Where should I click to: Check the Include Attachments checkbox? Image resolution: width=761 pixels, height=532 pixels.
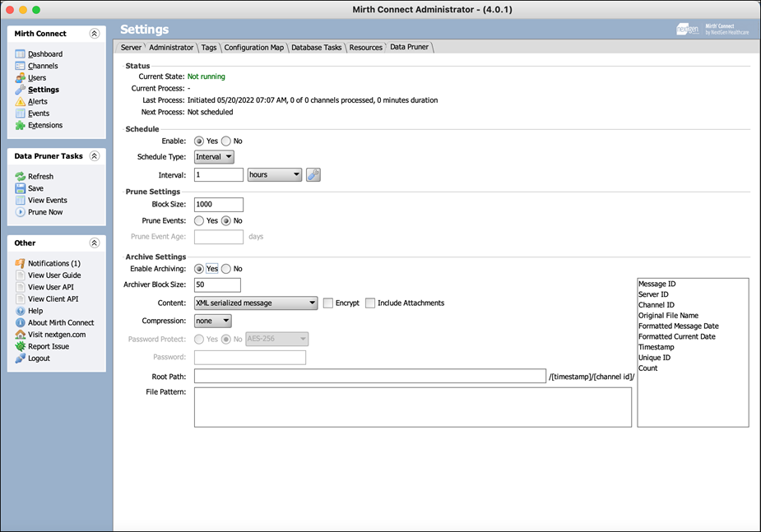coord(370,303)
